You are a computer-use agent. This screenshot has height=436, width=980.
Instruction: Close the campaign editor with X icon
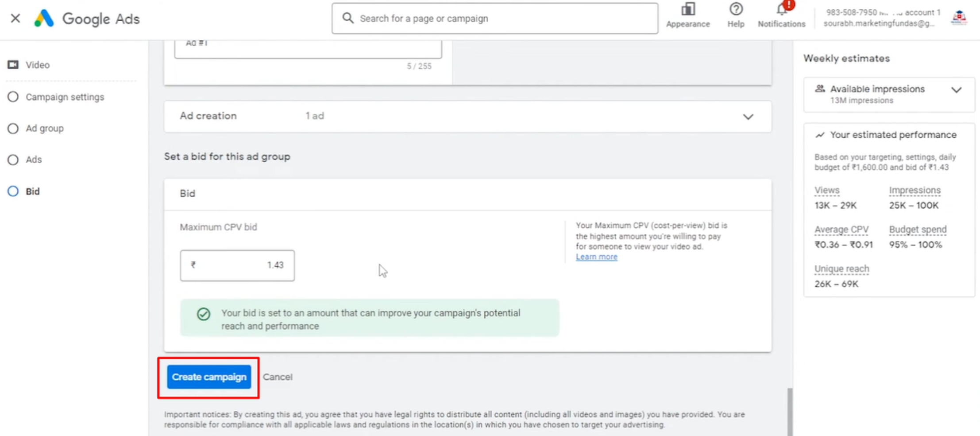point(15,19)
